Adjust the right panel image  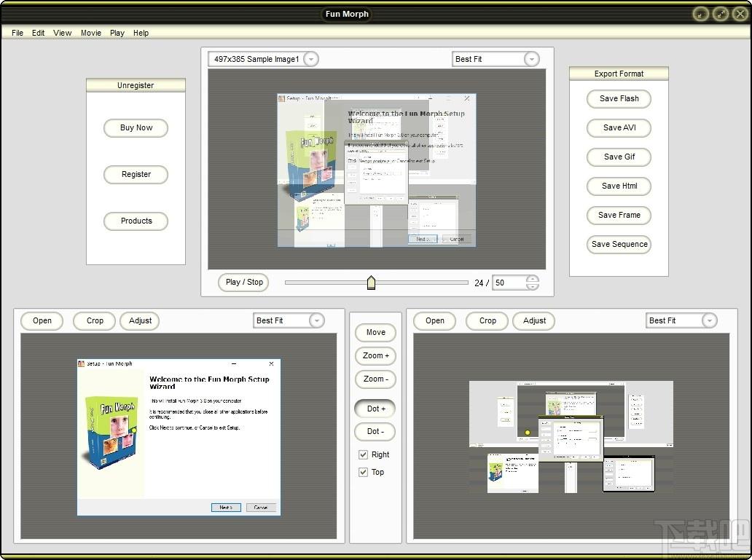[534, 320]
